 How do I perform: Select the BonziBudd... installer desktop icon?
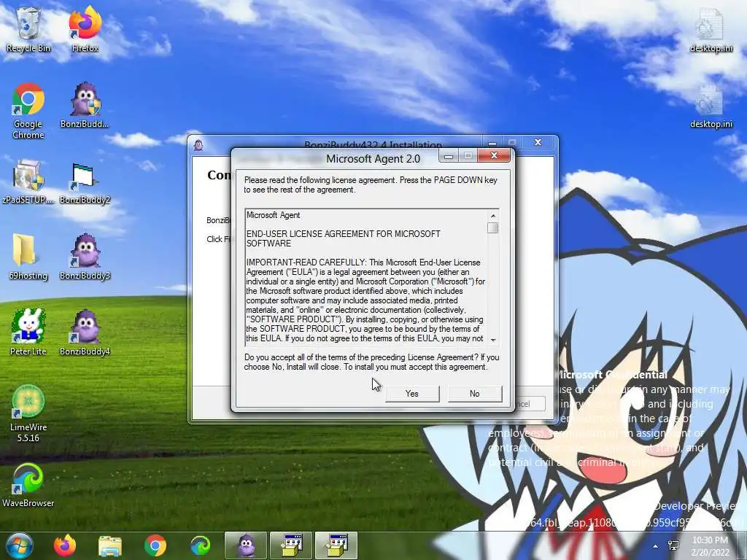click(x=85, y=105)
